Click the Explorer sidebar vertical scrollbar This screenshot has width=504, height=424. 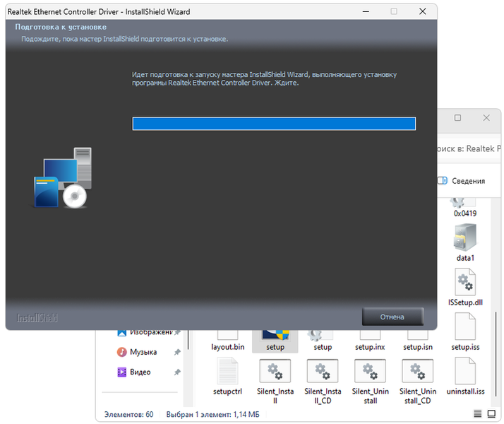pos(188,340)
